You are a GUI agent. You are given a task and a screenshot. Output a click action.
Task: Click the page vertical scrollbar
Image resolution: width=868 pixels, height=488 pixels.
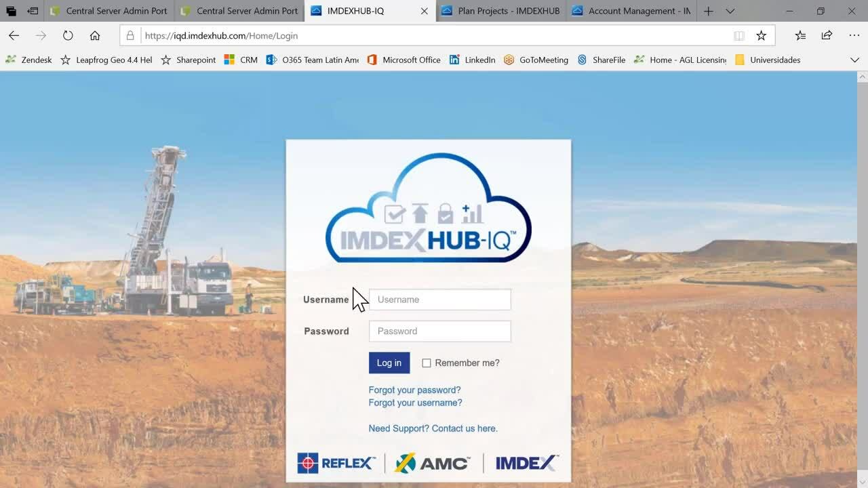pyautogui.click(x=863, y=279)
